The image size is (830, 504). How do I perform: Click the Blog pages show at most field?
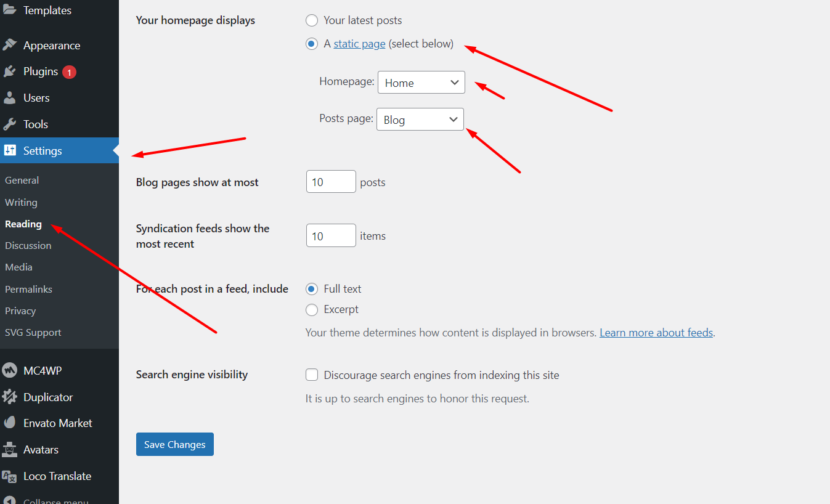tap(331, 182)
